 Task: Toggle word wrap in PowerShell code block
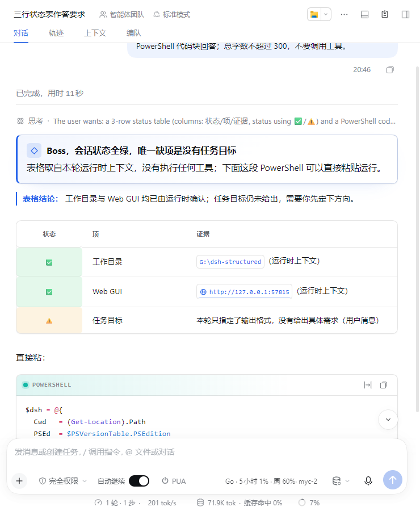tap(368, 385)
